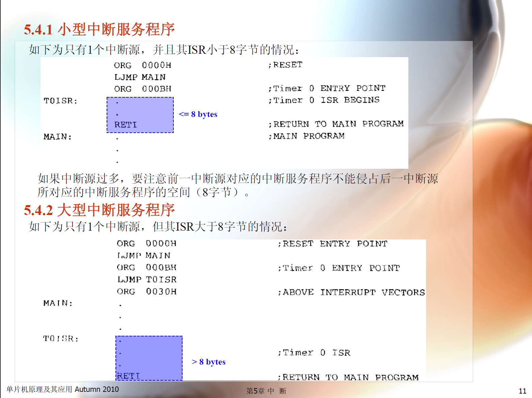Viewport: 532px width, 398px height.
Task: Click the lower ORG 000BH line
Action: 147,267
